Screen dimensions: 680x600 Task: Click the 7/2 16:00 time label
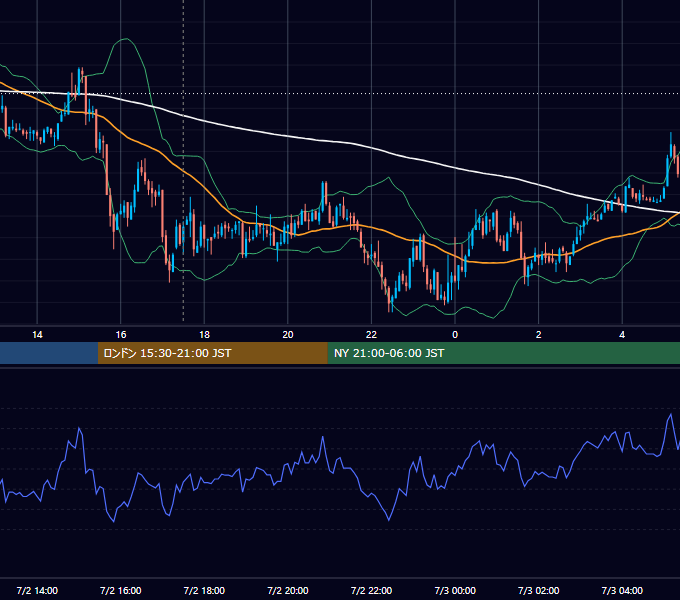click(121, 590)
